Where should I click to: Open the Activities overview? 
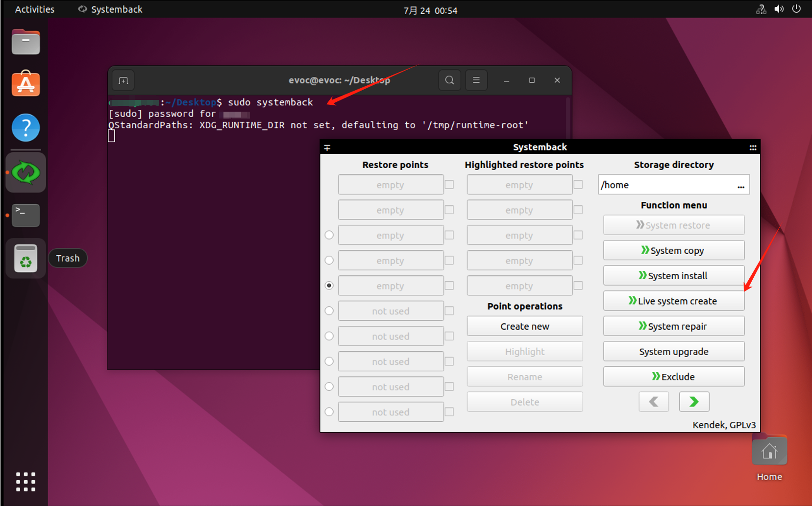pyautogui.click(x=34, y=9)
